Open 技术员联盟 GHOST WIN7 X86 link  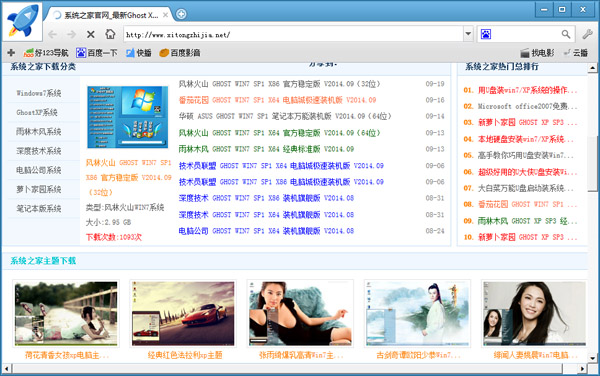coord(281,182)
